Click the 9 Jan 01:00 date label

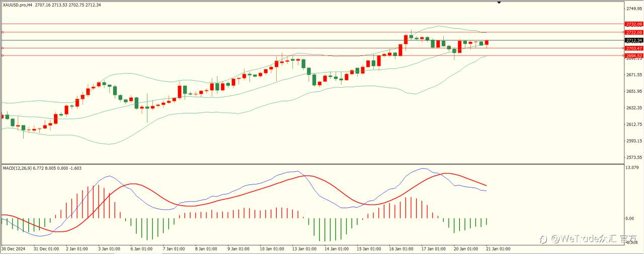pyautogui.click(x=238, y=249)
